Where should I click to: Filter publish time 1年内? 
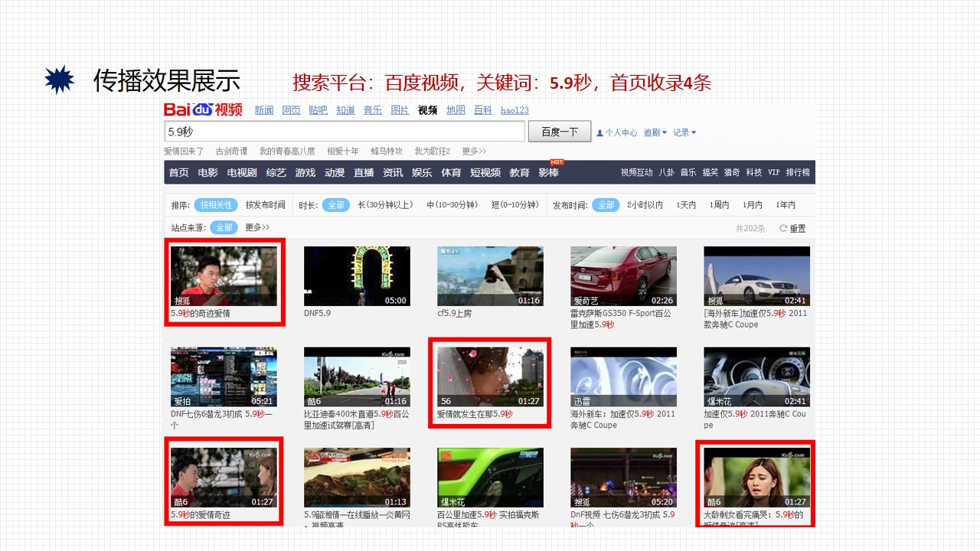[x=786, y=205]
